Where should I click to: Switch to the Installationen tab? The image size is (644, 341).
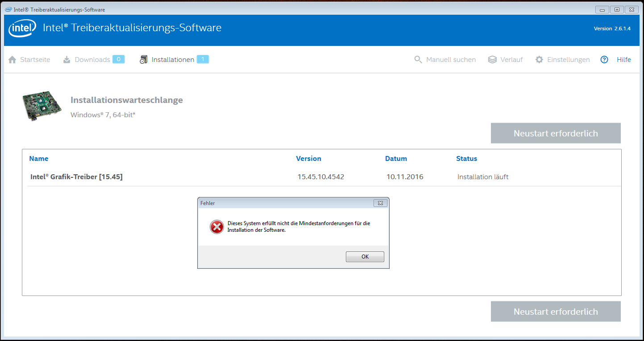[173, 60]
